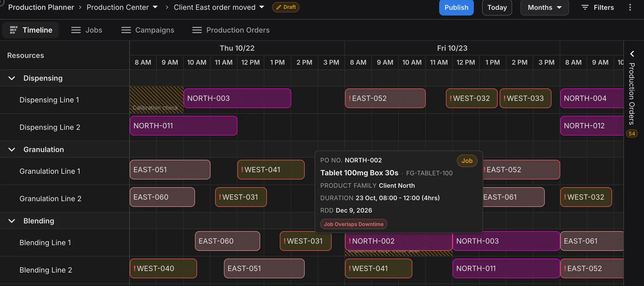Expand the Production Orders side panel chevron

632,54
